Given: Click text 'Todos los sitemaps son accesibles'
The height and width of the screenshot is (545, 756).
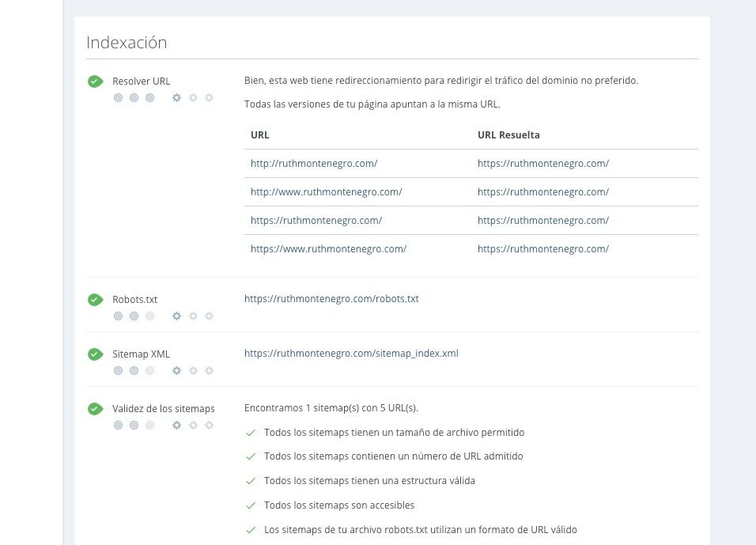Looking at the screenshot, I should point(339,505).
